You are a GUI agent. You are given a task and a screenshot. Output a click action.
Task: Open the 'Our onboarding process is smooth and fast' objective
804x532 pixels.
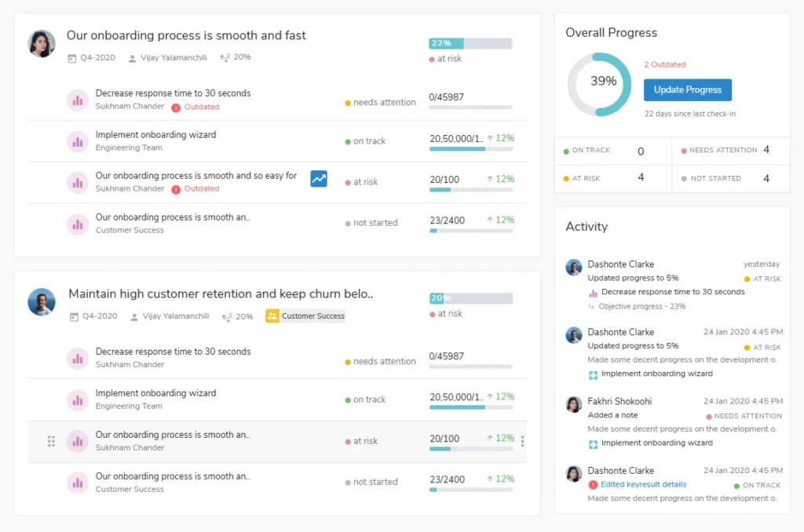[x=186, y=35]
